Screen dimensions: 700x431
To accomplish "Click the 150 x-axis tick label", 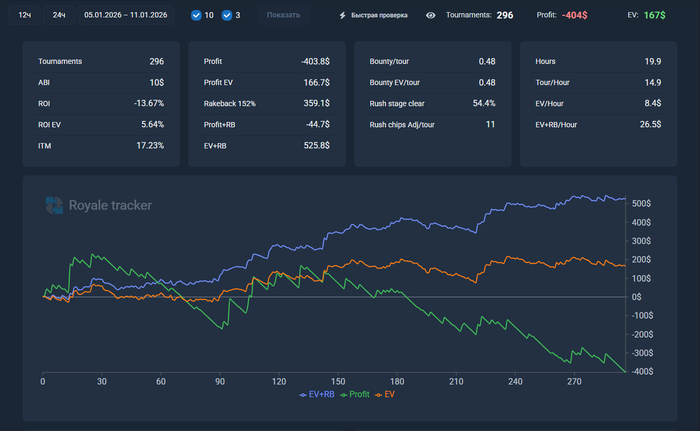I will click(x=338, y=382).
